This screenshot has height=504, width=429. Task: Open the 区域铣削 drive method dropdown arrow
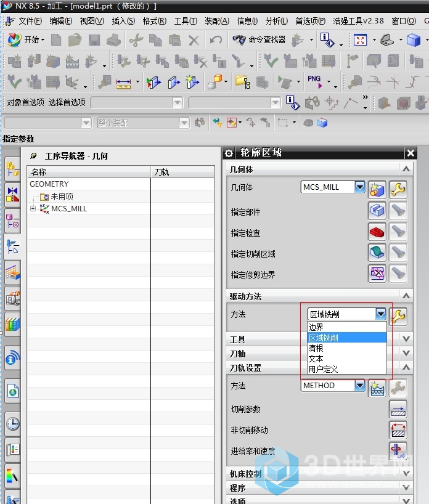(381, 314)
